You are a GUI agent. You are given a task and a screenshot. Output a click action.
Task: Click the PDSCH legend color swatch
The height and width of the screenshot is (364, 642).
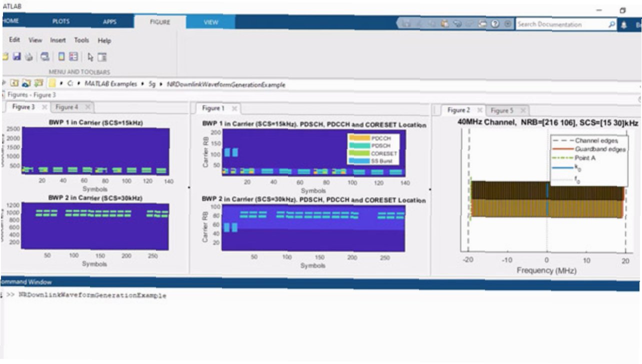click(x=359, y=145)
